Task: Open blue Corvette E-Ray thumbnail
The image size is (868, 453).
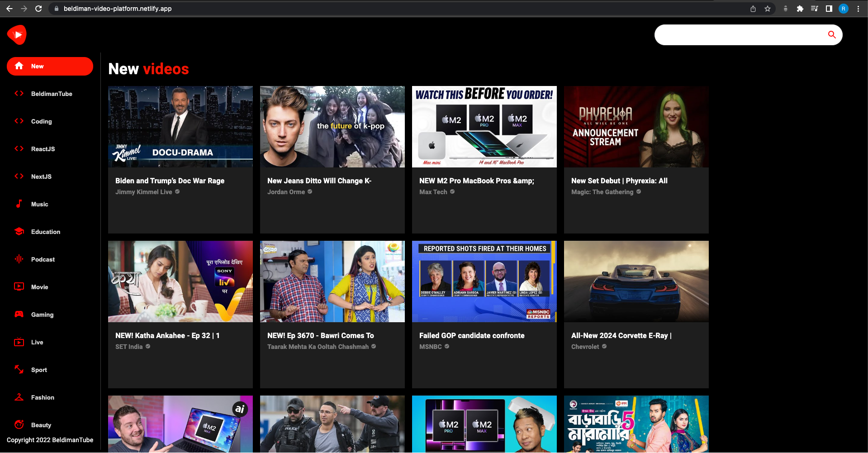Action: (x=636, y=281)
